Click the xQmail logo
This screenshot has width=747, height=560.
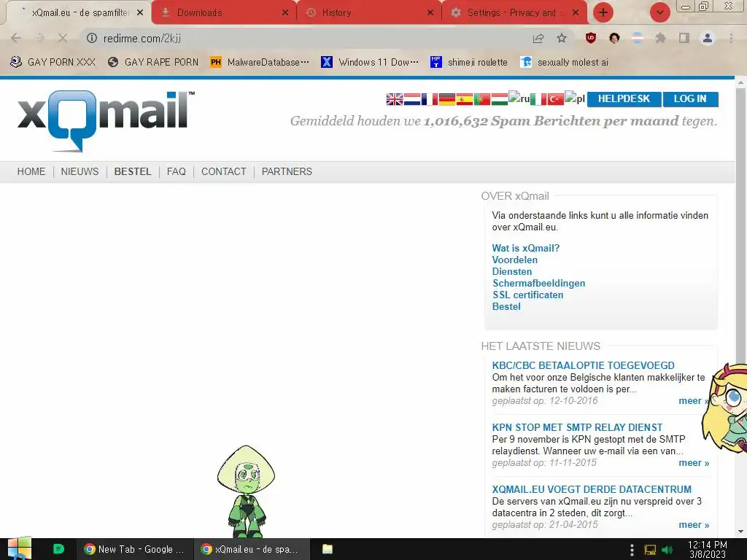(x=105, y=121)
